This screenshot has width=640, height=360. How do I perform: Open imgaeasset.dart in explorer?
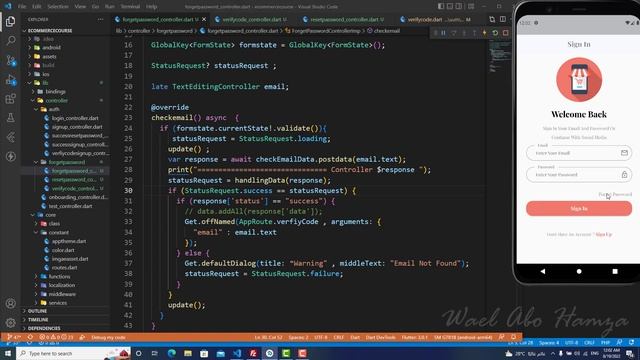(x=70, y=259)
